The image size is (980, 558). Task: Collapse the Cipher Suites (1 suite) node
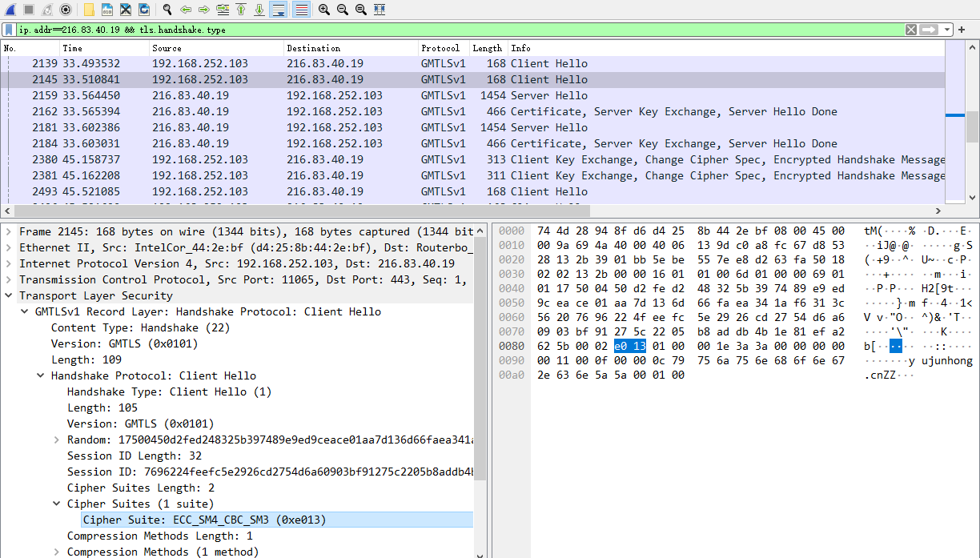tap(57, 504)
